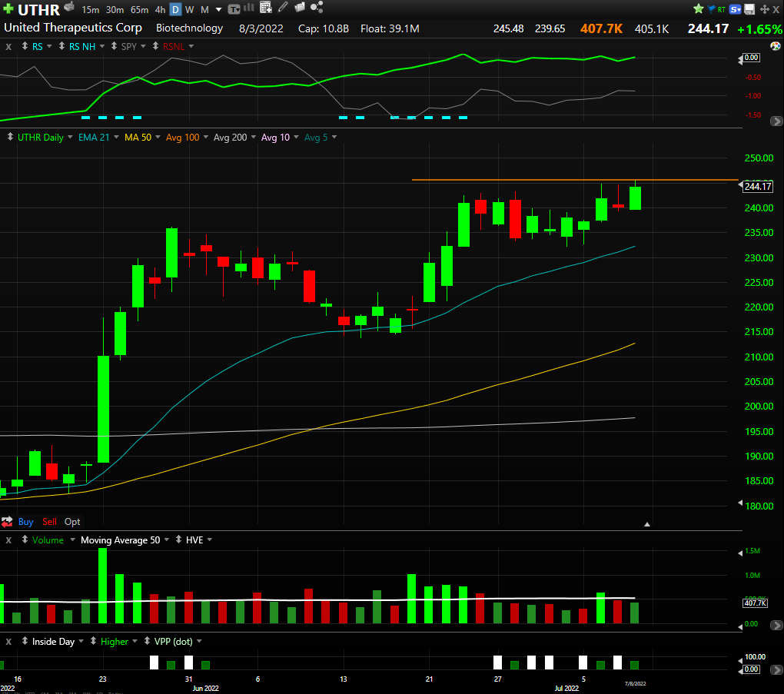Screen dimensions: 784x694
Task: Click the blue flag icon
Action: tap(712, 9)
